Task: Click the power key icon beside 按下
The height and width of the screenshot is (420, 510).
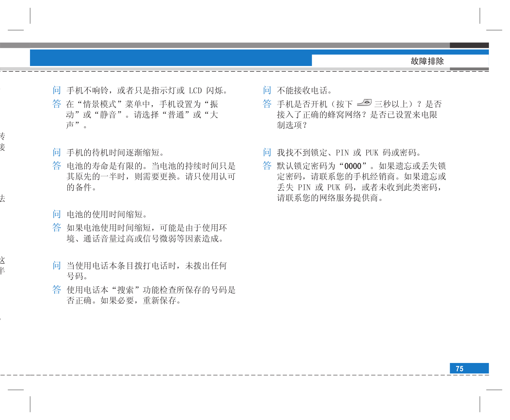Action: point(364,103)
